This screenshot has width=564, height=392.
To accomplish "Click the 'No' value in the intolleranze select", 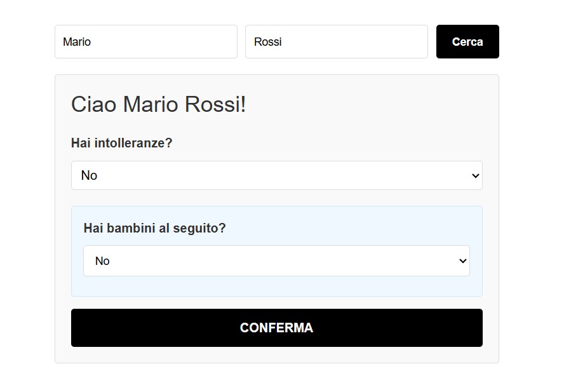I will [89, 175].
